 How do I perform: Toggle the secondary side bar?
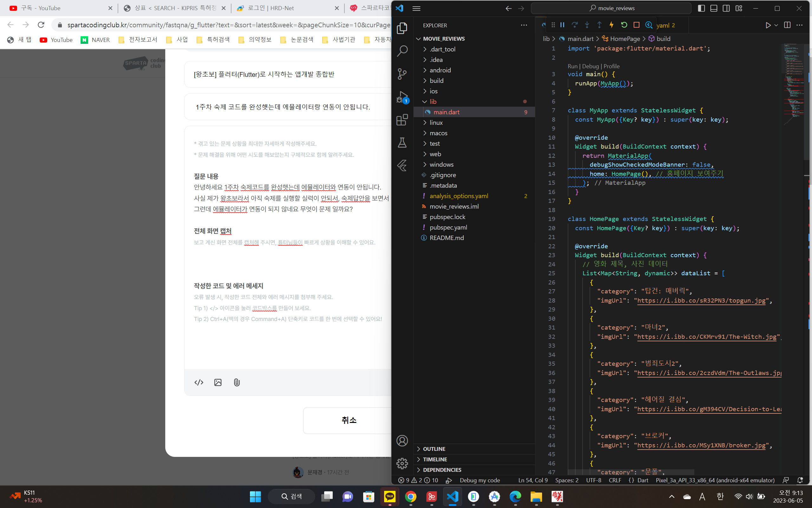(x=726, y=8)
